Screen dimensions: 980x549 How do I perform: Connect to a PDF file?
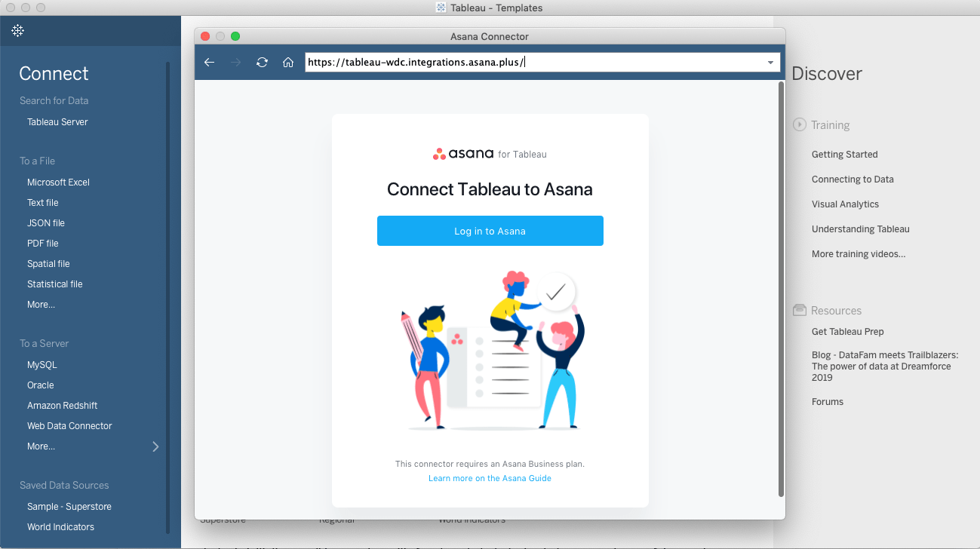point(42,244)
